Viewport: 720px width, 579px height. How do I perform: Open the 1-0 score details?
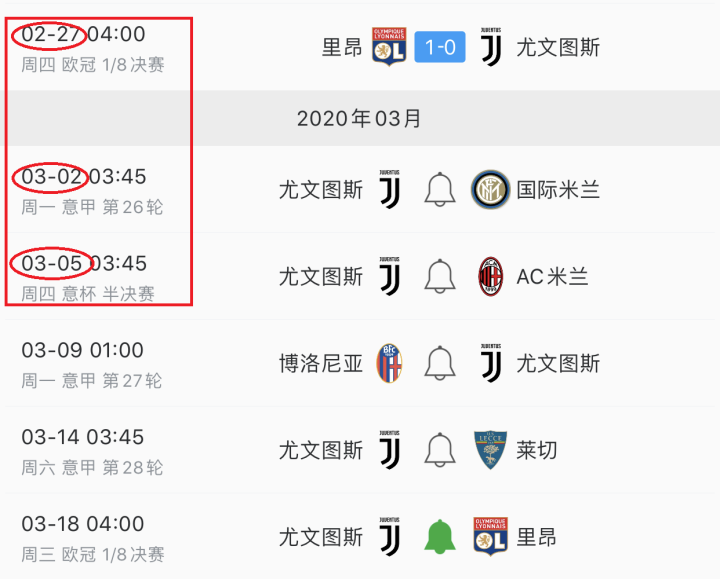pos(440,47)
